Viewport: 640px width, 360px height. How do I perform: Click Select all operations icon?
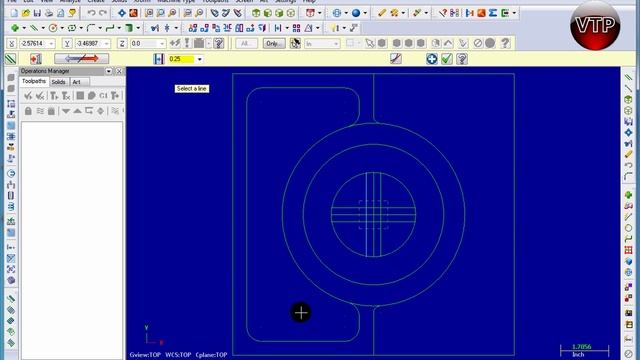tap(28, 96)
